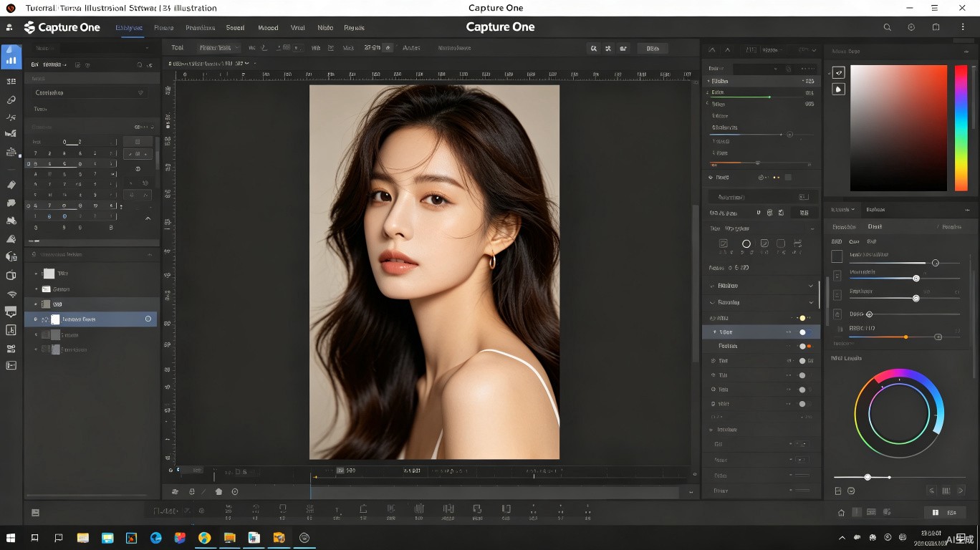Toggle the circle on the selected blue layer row
This screenshot has height=550, width=980.
tap(148, 319)
